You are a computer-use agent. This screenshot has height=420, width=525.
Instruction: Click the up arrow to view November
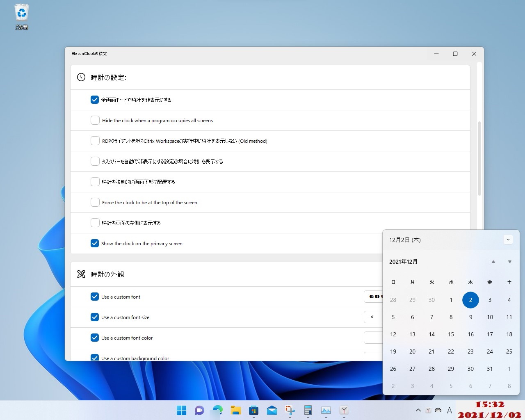tap(493, 261)
